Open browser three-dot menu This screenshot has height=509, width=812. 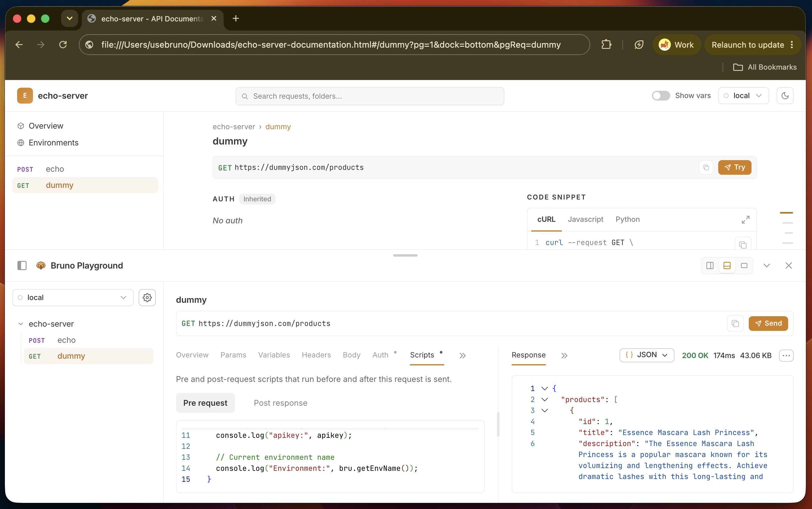point(792,45)
